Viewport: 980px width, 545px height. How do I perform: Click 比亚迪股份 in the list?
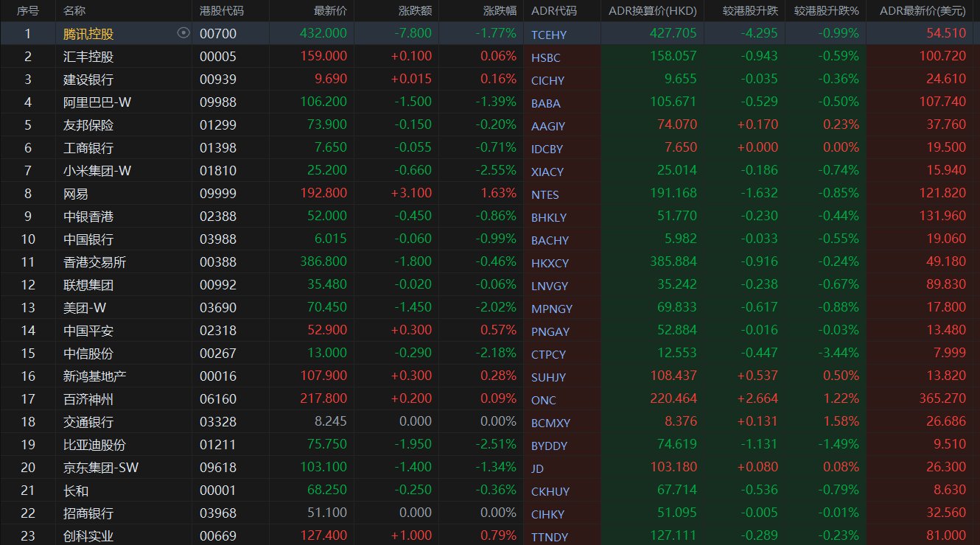tap(95, 445)
